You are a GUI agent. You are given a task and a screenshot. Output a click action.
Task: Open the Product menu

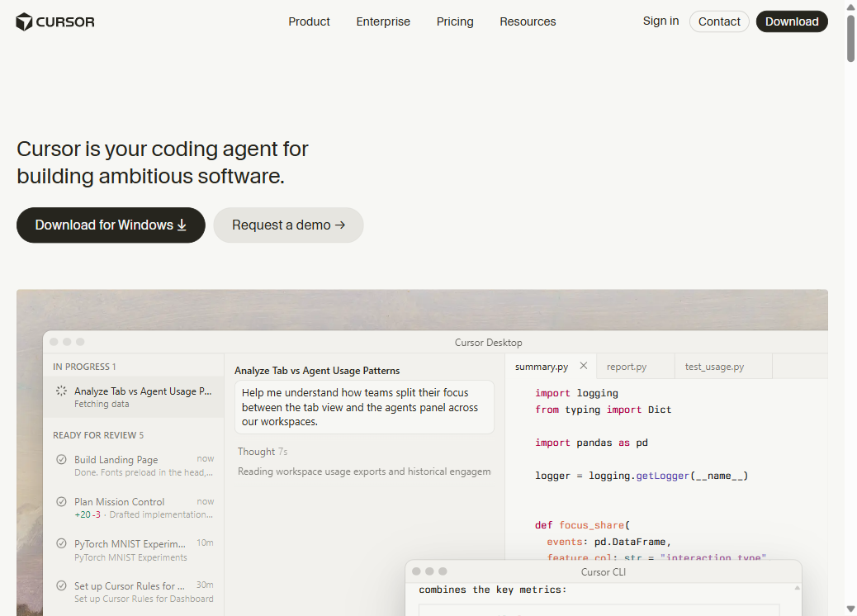pyautogui.click(x=309, y=21)
